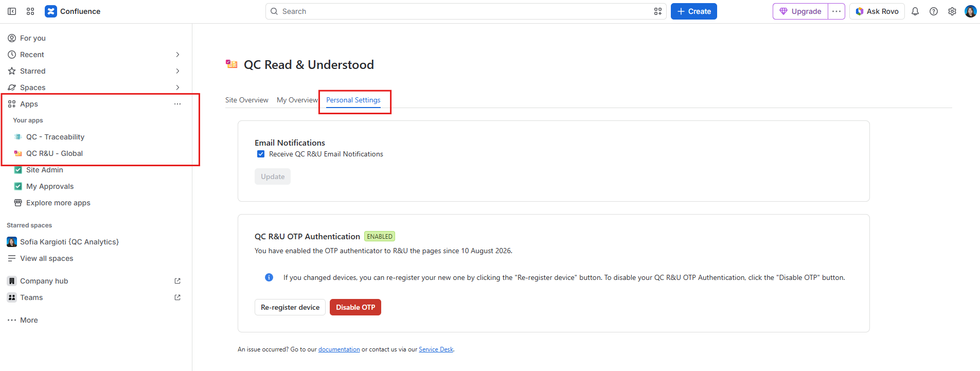
Task: Click the Your apps label
Action: tap(28, 120)
